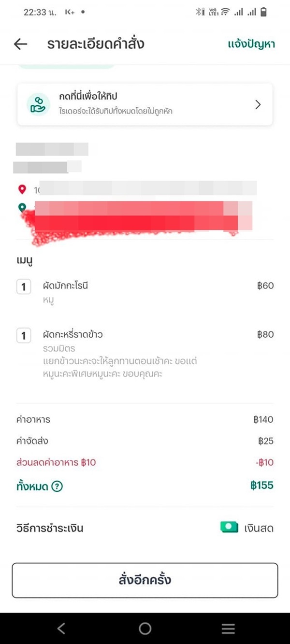Tap the ส่วนลดค่าอาหาร ฿10 discount line

click(65, 462)
